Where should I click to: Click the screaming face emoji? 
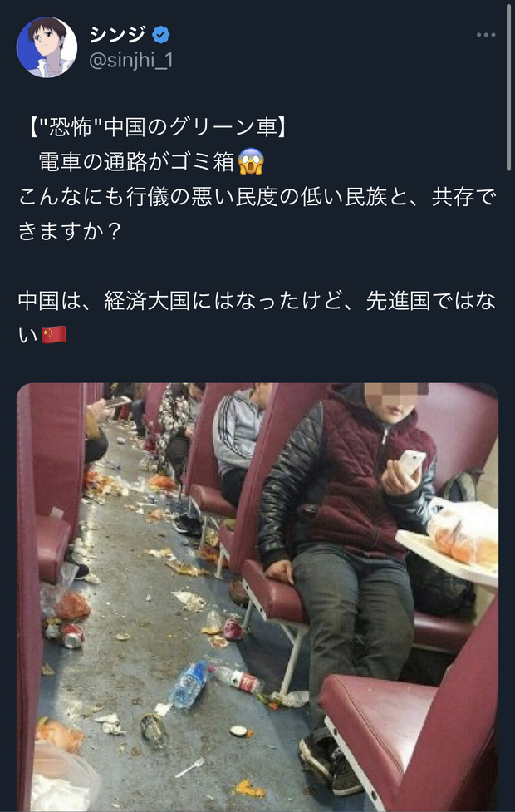(251, 161)
